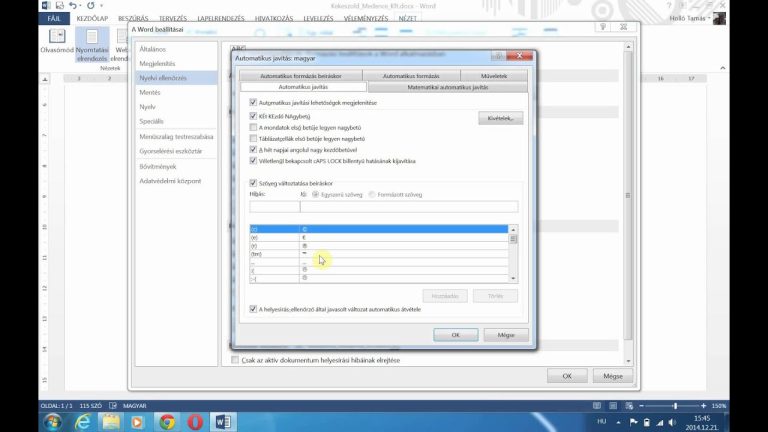768x432 pixels.
Task: Open the Műveletek tab
Action: click(494, 76)
